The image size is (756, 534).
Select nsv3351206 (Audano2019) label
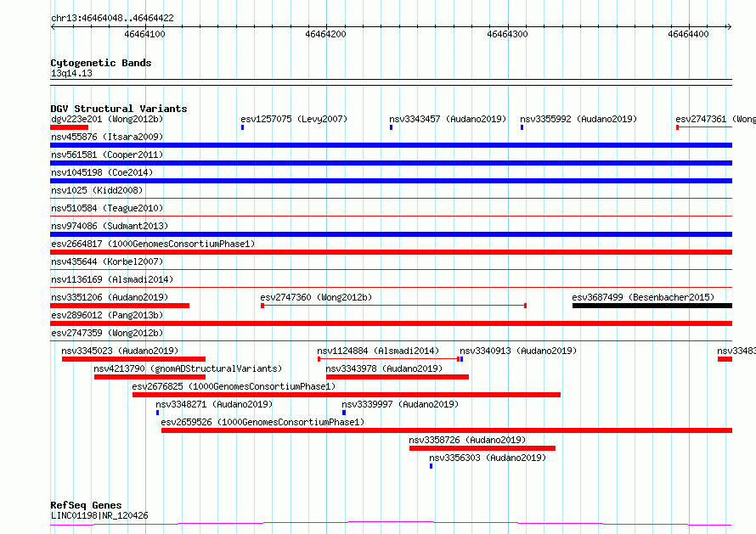(110, 297)
